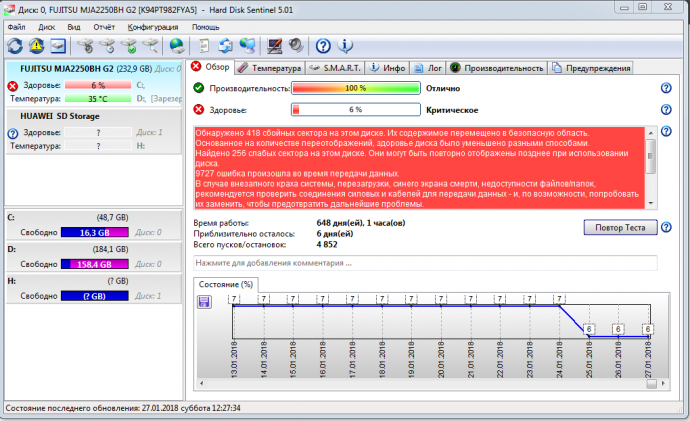The image size is (690, 421).
Task: Click the Производительность 100 % bar
Action: [356, 88]
